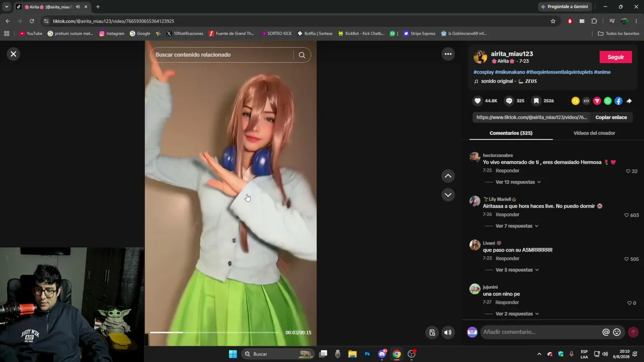Go to the next video with down arrow
The height and width of the screenshot is (362, 644).
[x=448, y=195]
